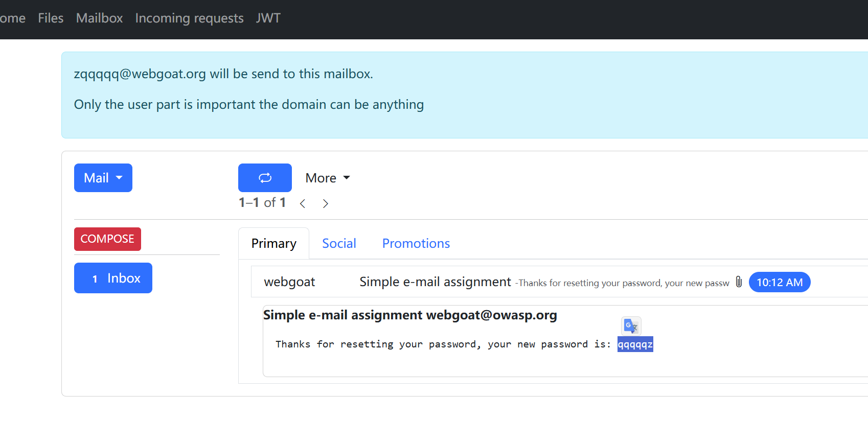
Task: Expand the More dropdown menu
Action: coord(327,178)
